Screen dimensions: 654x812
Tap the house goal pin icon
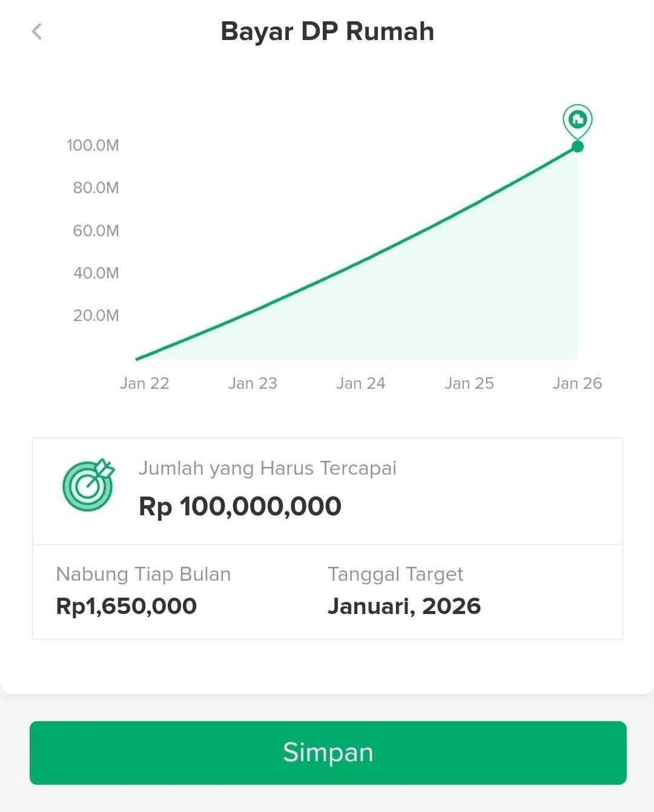point(578,120)
